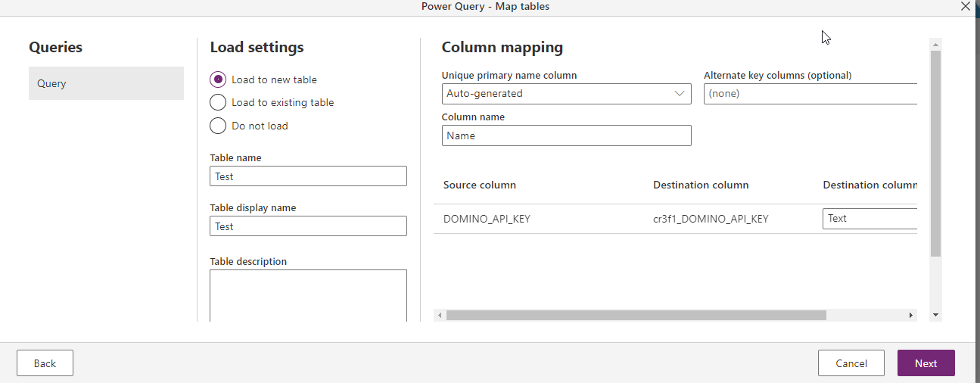The width and height of the screenshot is (980, 383).
Task: Click the Table name input field
Action: 308,176
